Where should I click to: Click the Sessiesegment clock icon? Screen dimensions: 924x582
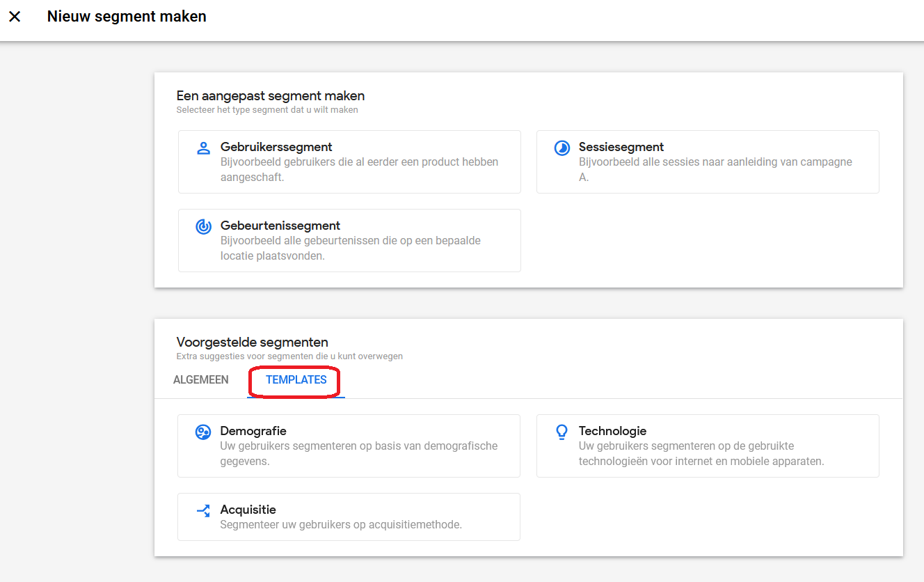pyautogui.click(x=561, y=148)
